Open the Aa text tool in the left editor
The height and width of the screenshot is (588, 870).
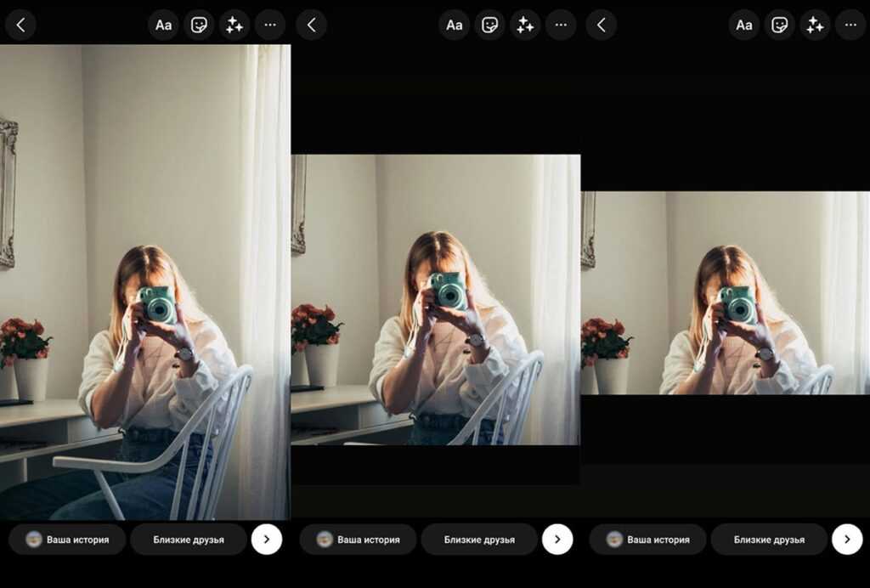(163, 25)
